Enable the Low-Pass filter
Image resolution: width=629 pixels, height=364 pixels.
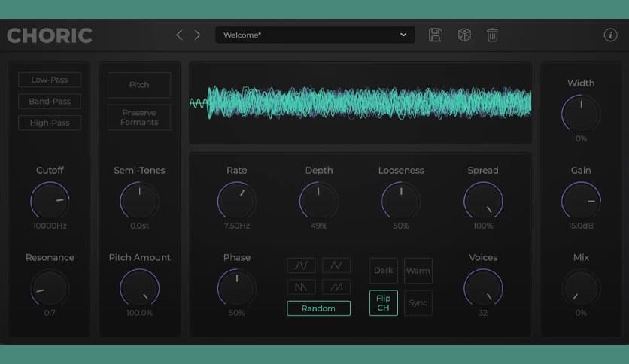50,80
